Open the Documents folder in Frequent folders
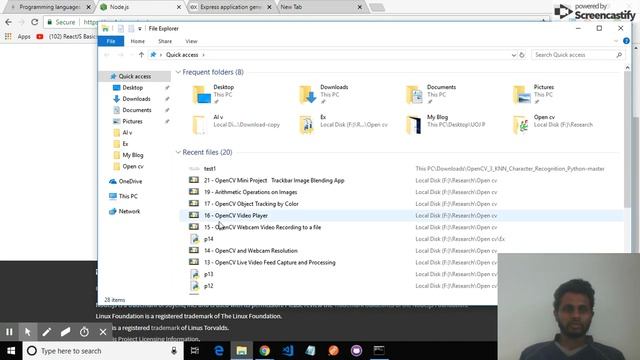640x360 pixels. (x=431, y=94)
